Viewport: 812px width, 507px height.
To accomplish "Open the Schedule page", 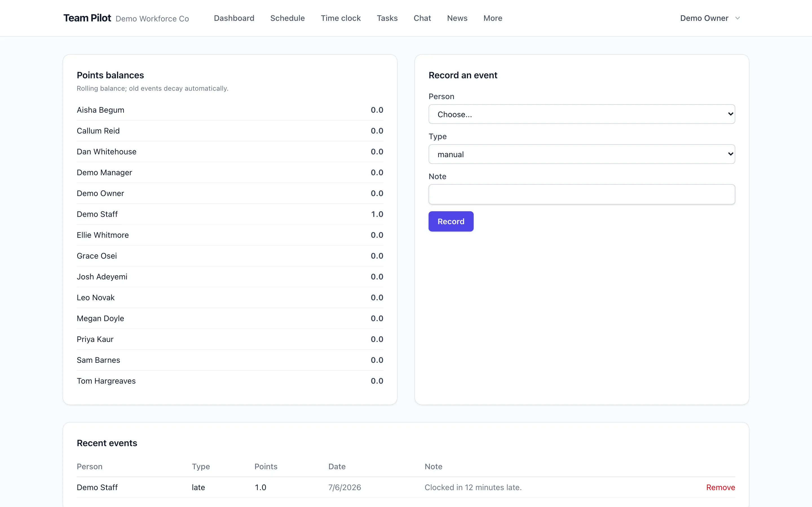I will click(287, 18).
